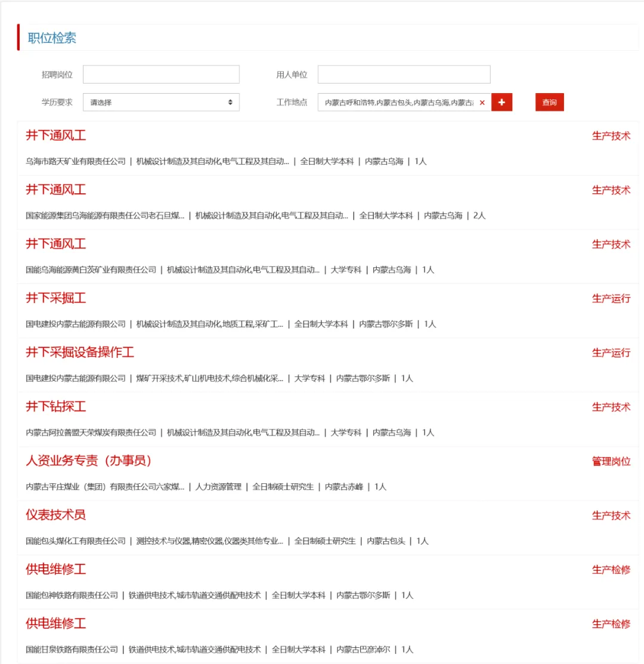Viewport: 644px width, 664px height.
Task: Clear the 工作地点 field with the red X
Action: coord(482,103)
